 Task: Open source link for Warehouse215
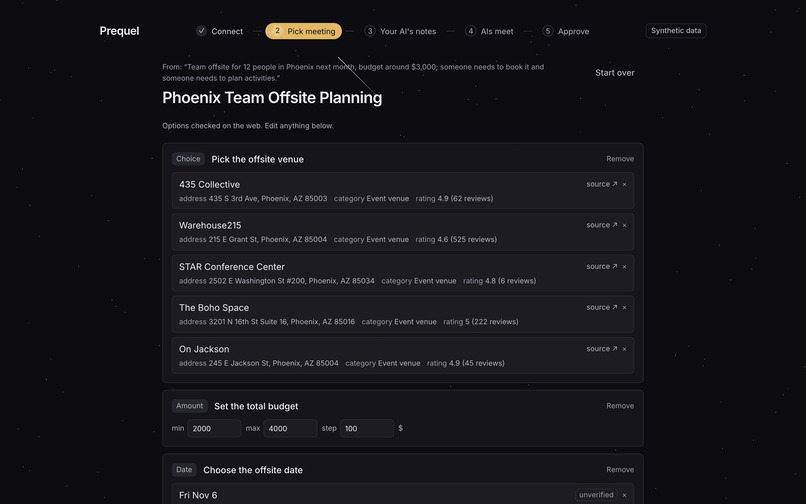(x=601, y=225)
